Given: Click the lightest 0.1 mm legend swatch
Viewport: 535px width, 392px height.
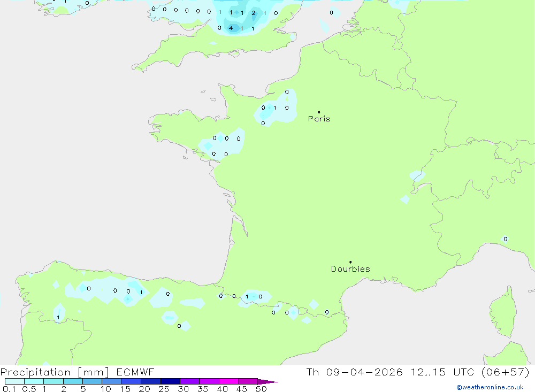Looking at the screenshot, I should [x=14, y=381].
